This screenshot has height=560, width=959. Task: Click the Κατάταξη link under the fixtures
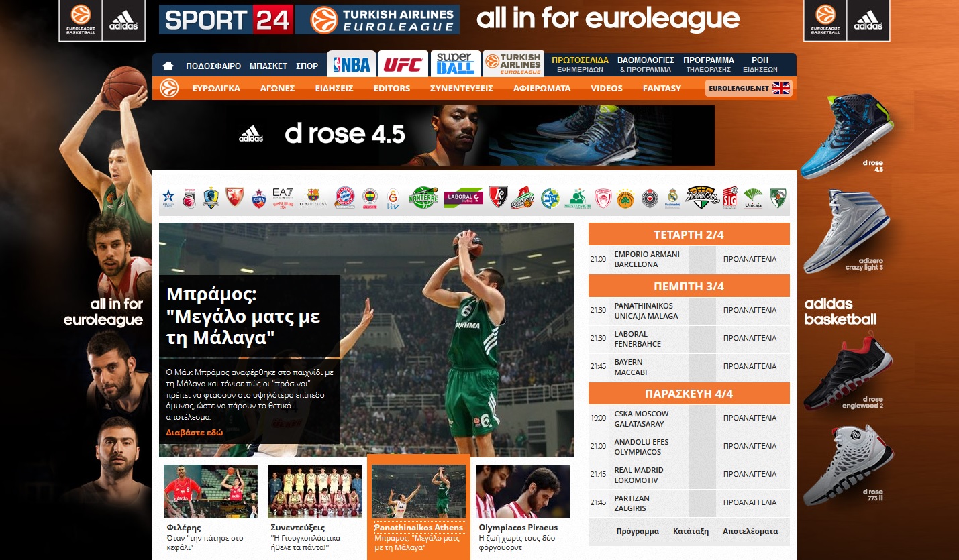point(691,531)
